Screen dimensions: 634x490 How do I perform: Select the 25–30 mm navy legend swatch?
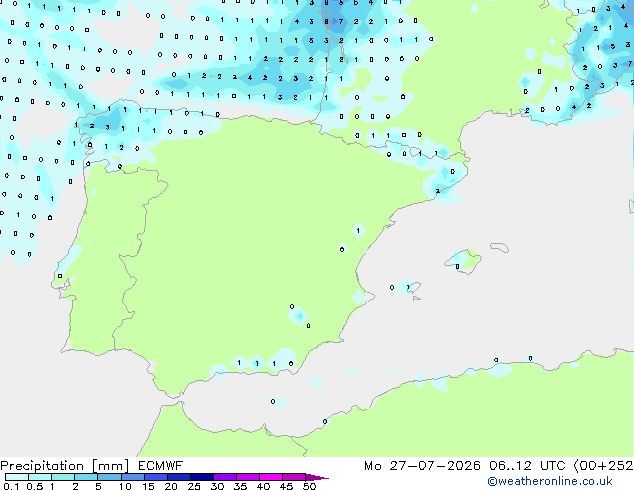pos(202,477)
